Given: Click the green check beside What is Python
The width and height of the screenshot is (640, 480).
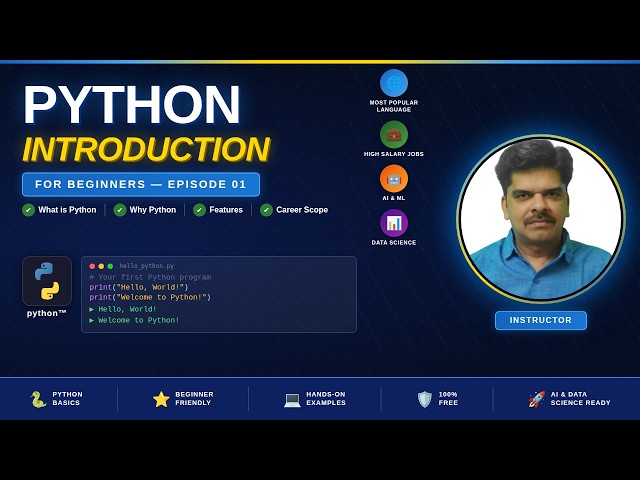Looking at the screenshot, I should (x=28, y=210).
